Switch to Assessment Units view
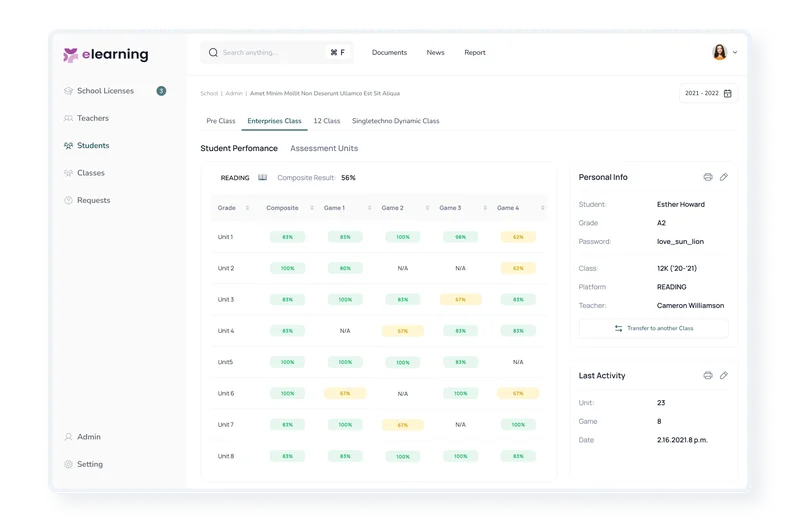The width and height of the screenshot is (800, 522). (x=324, y=148)
